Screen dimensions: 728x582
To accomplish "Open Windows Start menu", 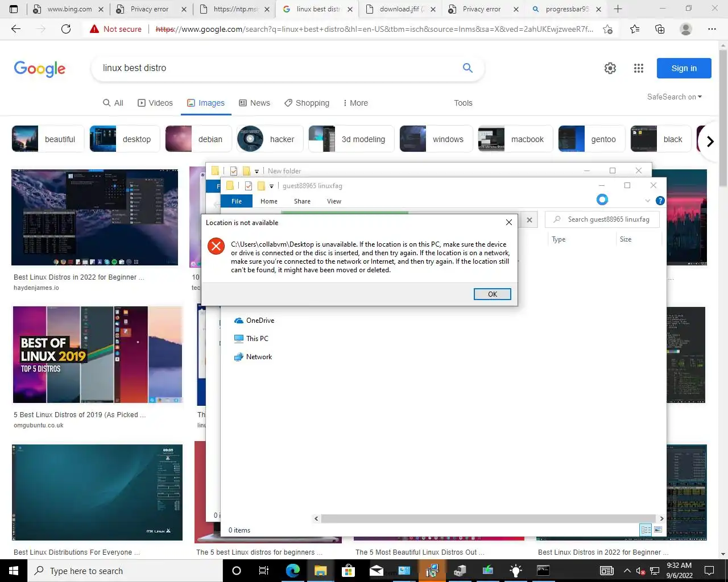I will pyautogui.click(x=14, y=571).
